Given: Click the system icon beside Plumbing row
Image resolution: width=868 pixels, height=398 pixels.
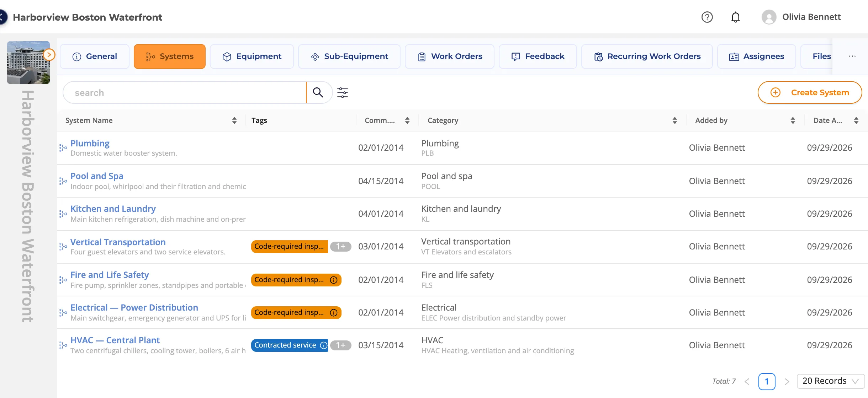Looking at the screenshot, I should tap(63, 148).
